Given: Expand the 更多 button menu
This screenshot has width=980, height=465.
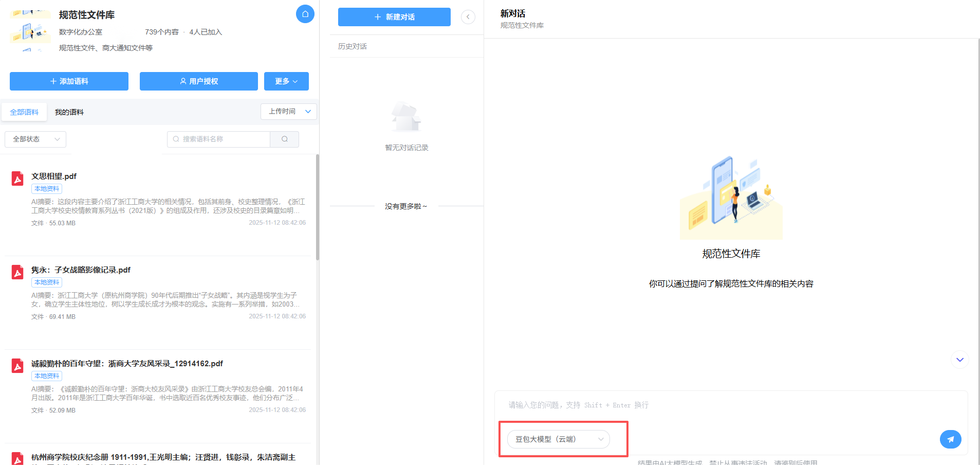Looking at the screenshot, I should click(x=286, y=81).
